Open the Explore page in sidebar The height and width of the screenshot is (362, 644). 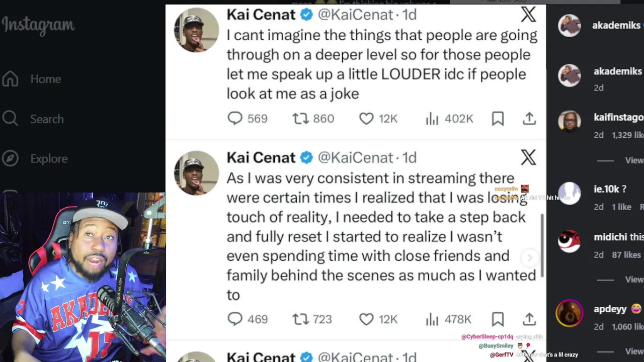point(10,158)
